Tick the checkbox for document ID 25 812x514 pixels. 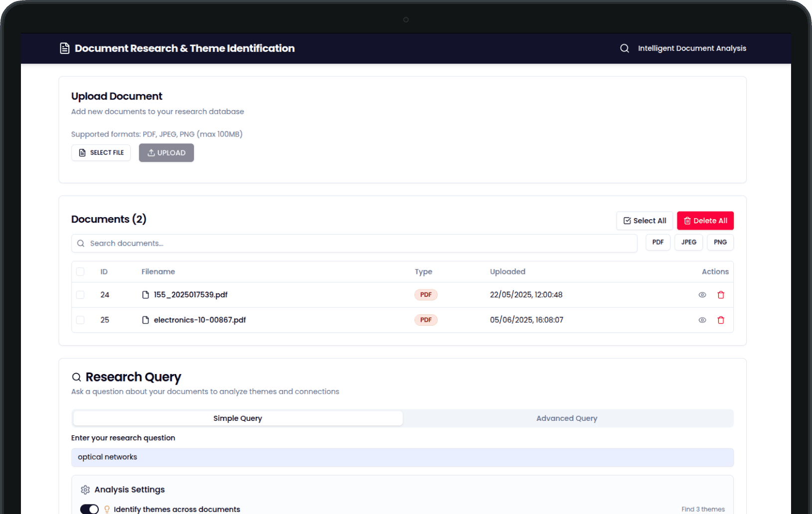pos(80,320)
